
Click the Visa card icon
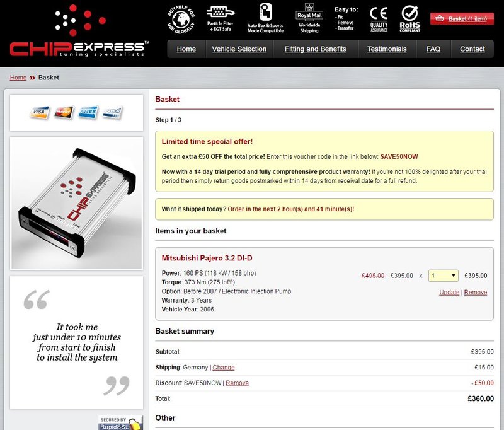click(40, 112)
